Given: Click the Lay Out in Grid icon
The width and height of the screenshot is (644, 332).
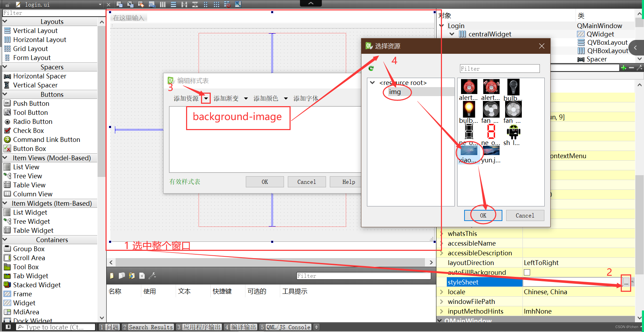Looking at the screenshot, I should coord(216,4).
